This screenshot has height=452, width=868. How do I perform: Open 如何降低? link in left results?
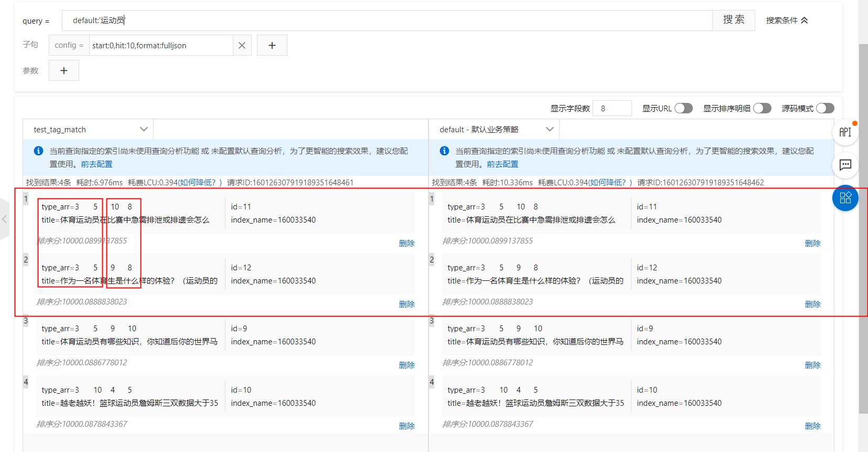197,183
